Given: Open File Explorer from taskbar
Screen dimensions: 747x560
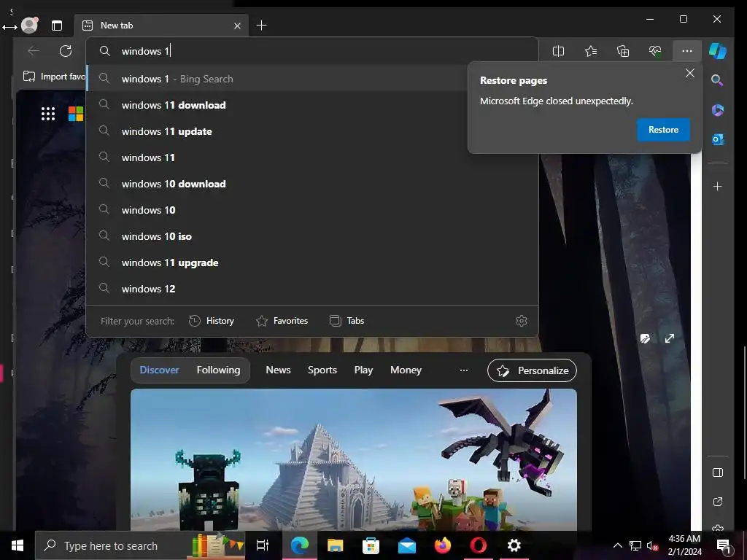Looking at the screenshot, I should click(x=335, y=545).
